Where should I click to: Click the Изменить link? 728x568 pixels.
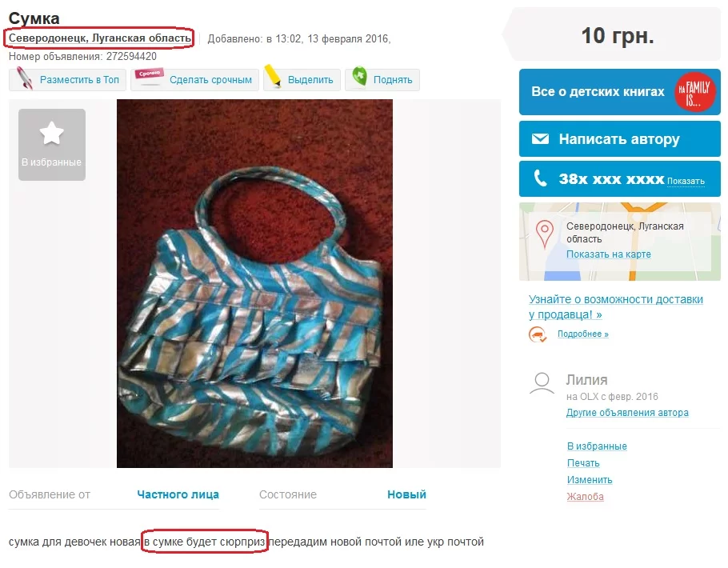tap(590, 480)
